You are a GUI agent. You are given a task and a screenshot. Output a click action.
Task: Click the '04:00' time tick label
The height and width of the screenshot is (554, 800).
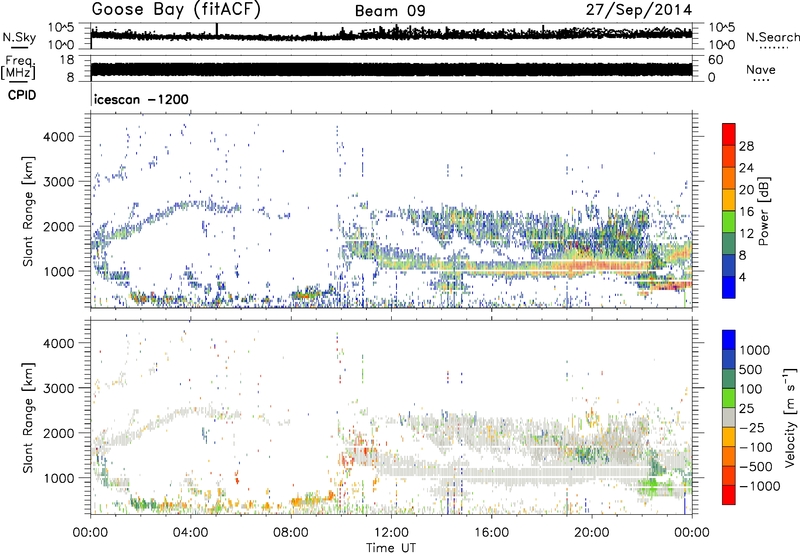pos(190,533)
